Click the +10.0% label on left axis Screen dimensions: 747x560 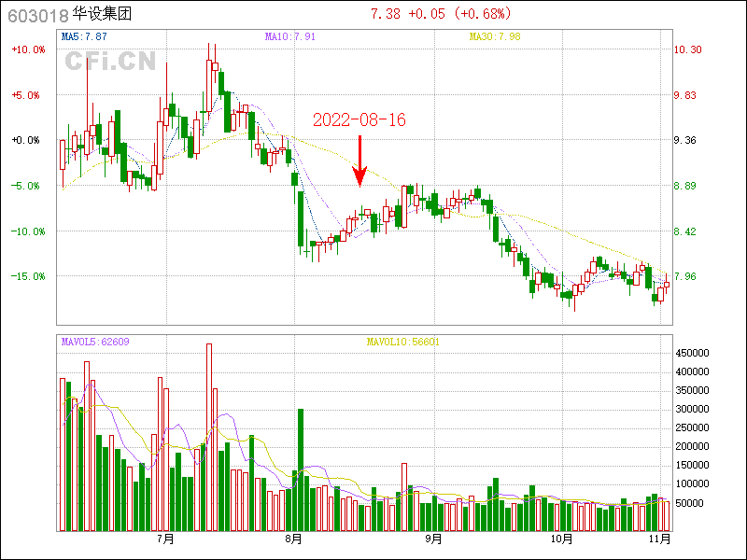pos(27,49)
